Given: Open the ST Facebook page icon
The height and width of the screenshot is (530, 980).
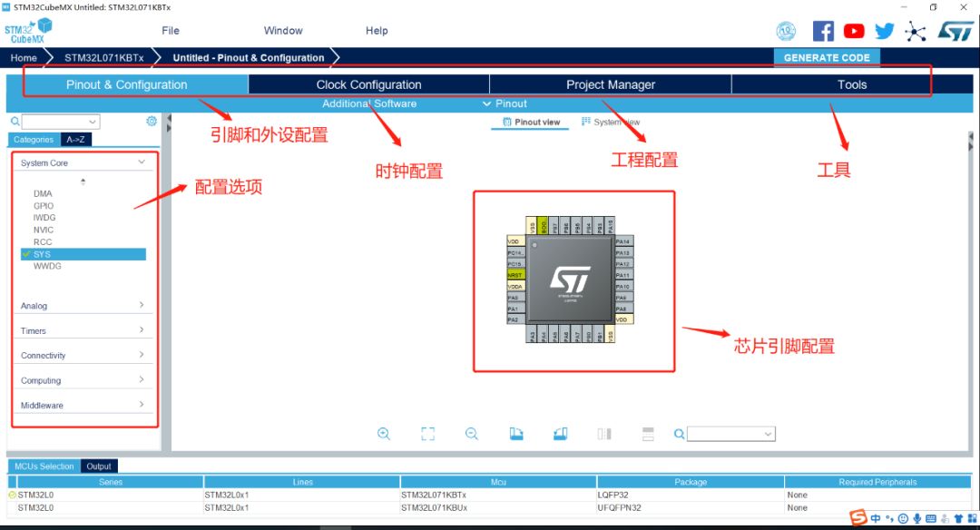Looking at the screenshot, I should pyautogui.click(x=823, y=31).
